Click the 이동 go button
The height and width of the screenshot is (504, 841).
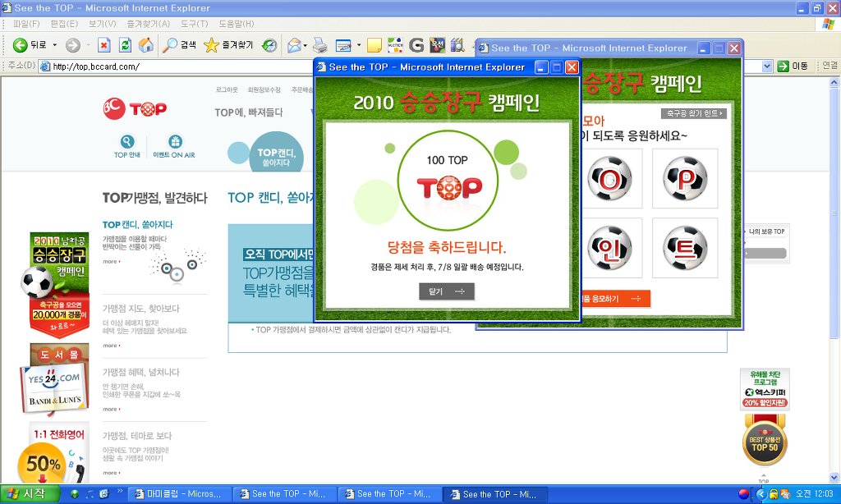click(x=793, y=66)
